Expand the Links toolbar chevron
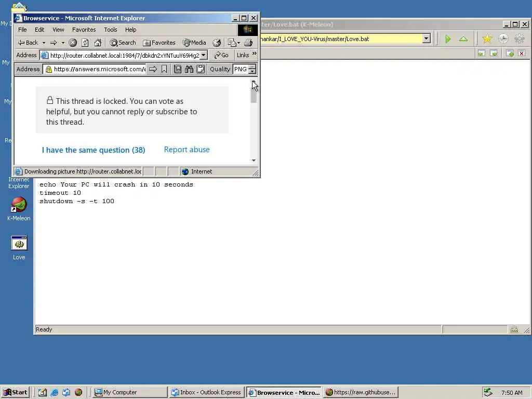This screenshot has width=532, height=399. click(x=255, y=54)
